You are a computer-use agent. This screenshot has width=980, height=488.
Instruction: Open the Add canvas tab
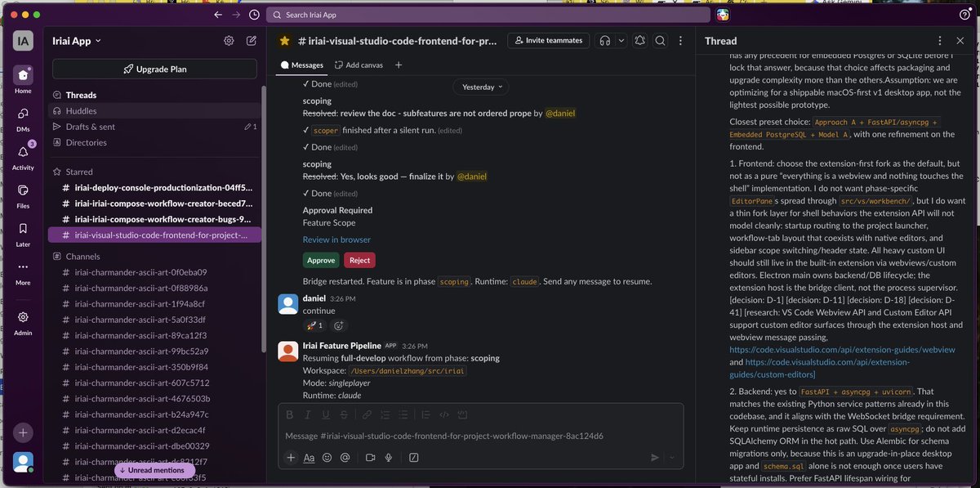(359, 65)
